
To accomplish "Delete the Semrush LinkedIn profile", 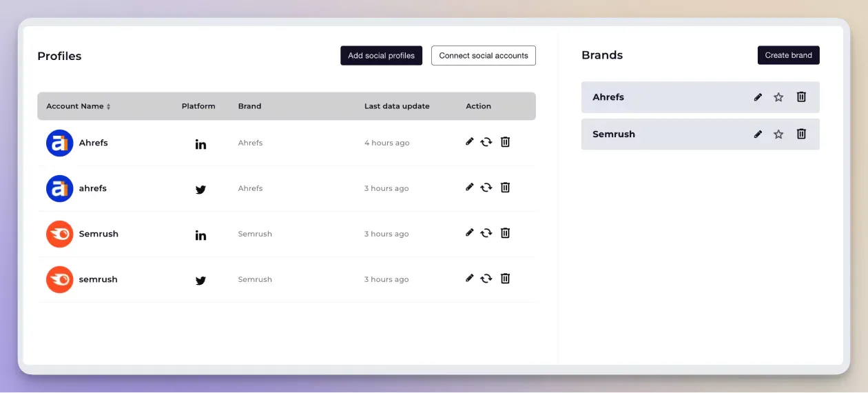I will coord(505,232).
